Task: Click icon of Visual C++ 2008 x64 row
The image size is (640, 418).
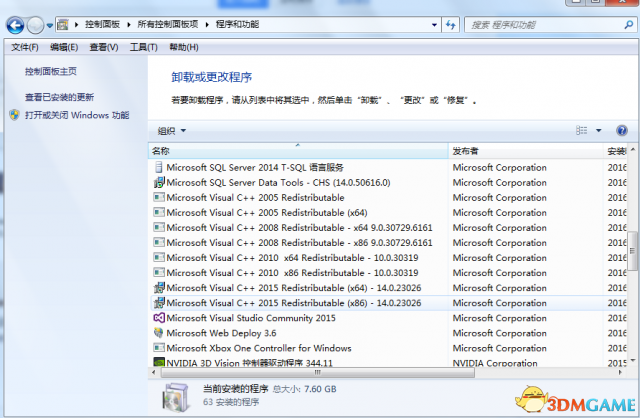Action: (159, 227)
